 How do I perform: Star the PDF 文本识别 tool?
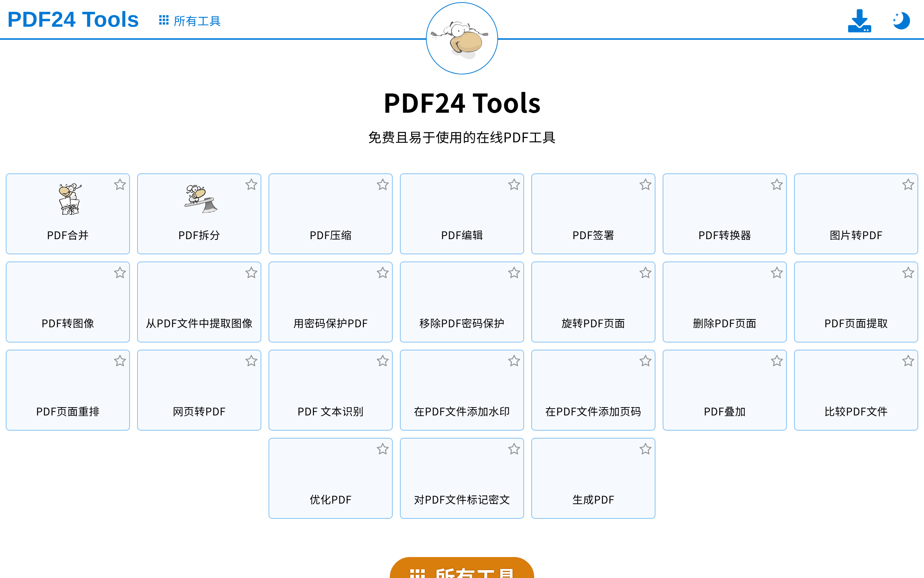[383, 361]
